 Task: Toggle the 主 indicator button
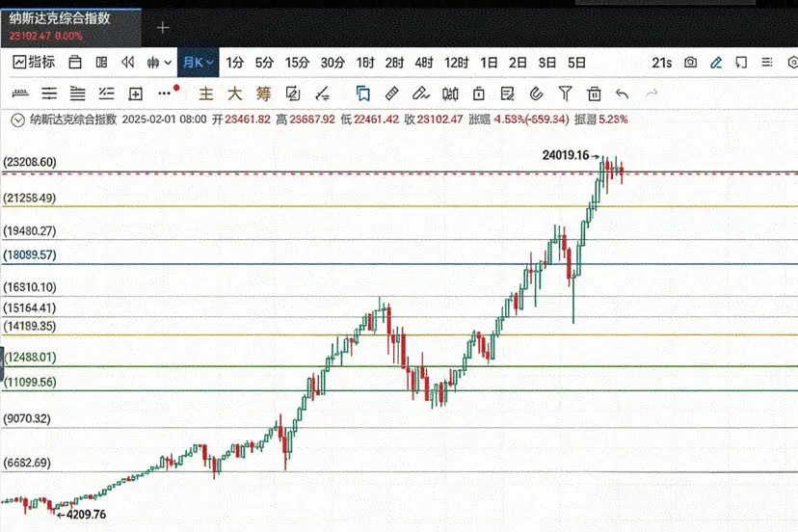pyautogui.click(x=206, y=93)
